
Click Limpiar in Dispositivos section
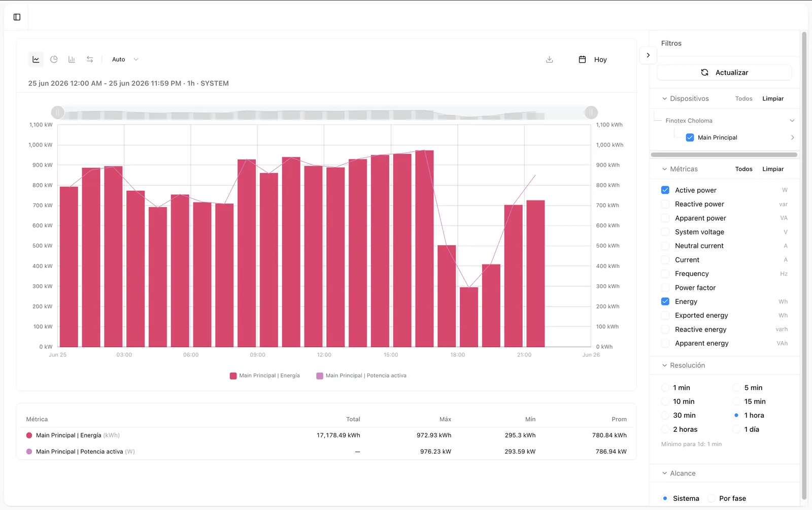click(773, 98)
